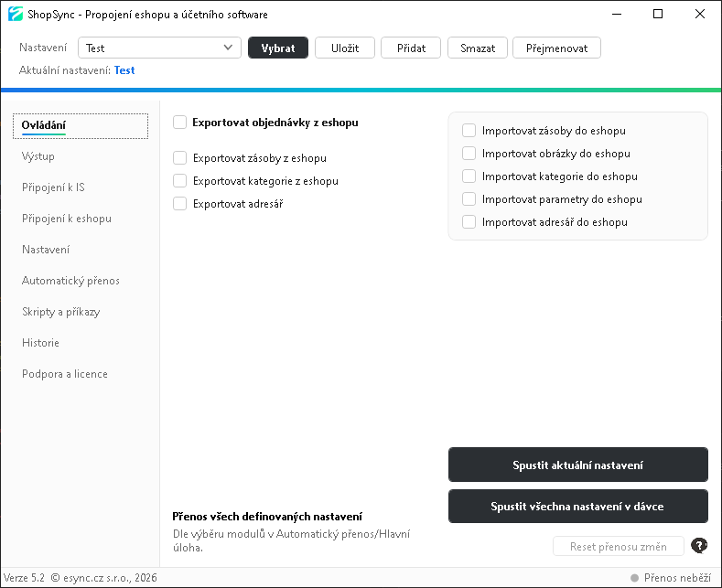Open the help question mark icon

coord(699,546)
